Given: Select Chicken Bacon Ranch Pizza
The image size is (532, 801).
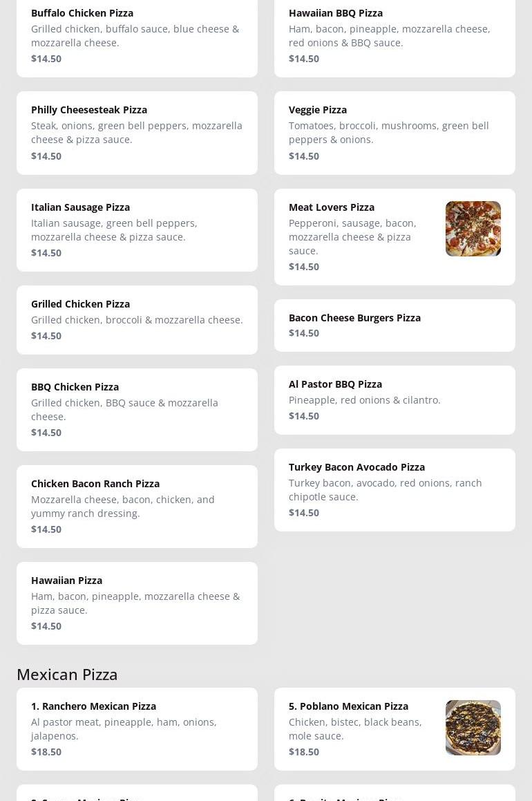Looking at the screenshot, I should coord(95,484).
